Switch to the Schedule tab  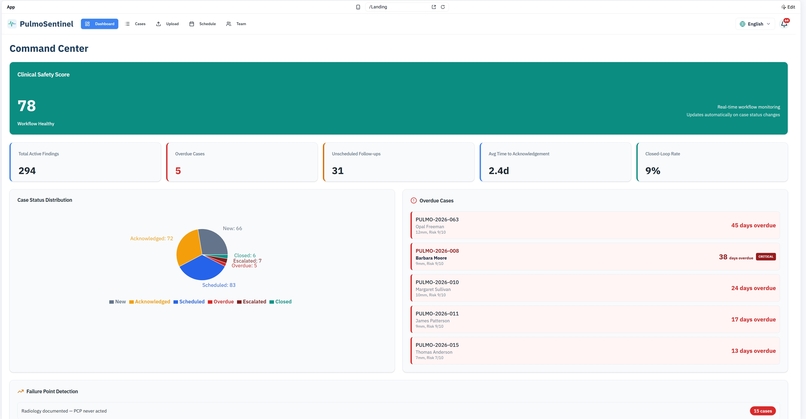pos(203,24)
